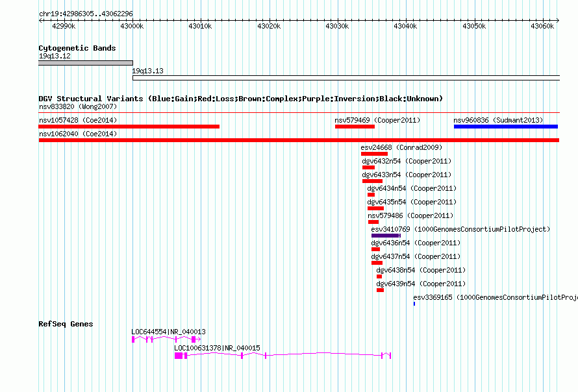Click the right arrow end of the ruler
The width and height of the screenshot is (578, 392).
pos(558,20)
